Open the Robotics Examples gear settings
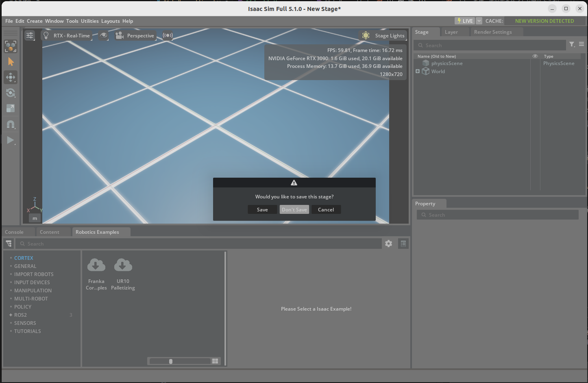 point(388,244)
